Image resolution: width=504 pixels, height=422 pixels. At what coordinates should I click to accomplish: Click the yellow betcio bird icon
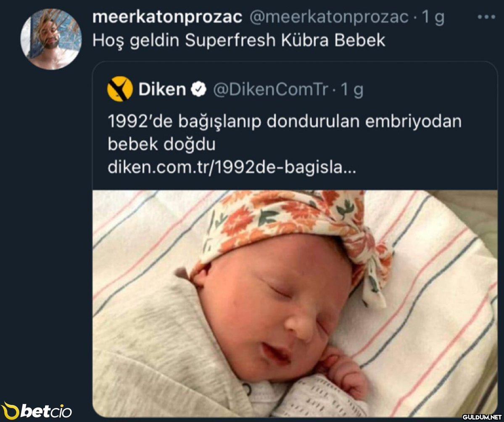click(x=10, y=411)
